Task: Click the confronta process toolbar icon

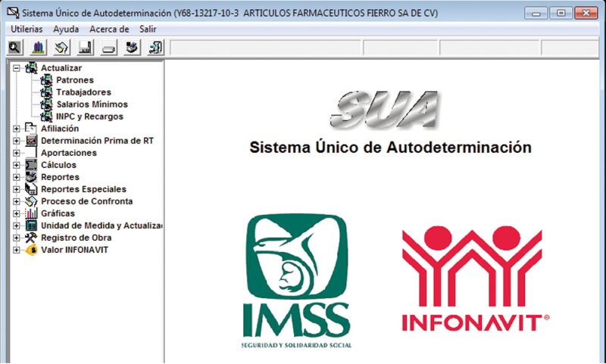Action: click(62, 48)
